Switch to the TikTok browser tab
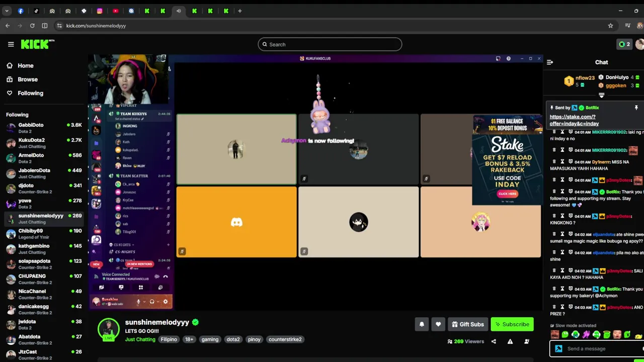Image resolution: width=644 pixels, height=362 pixels. 36,11
